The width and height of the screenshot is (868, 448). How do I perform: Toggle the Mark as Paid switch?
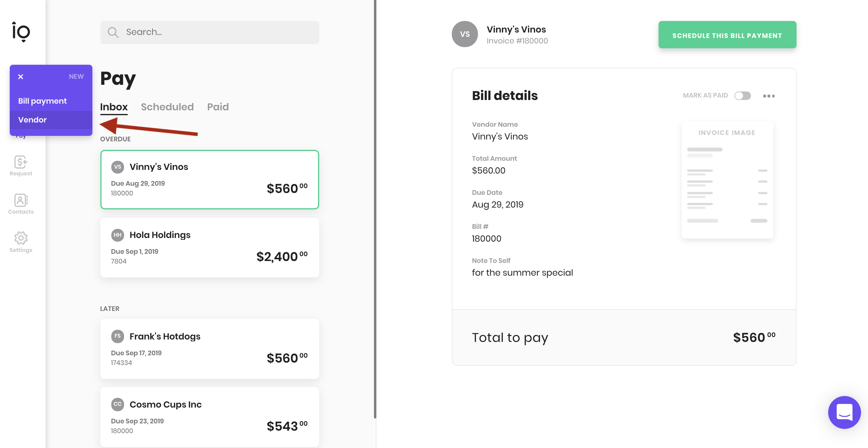pyautogui.click(x=743, y=96)
